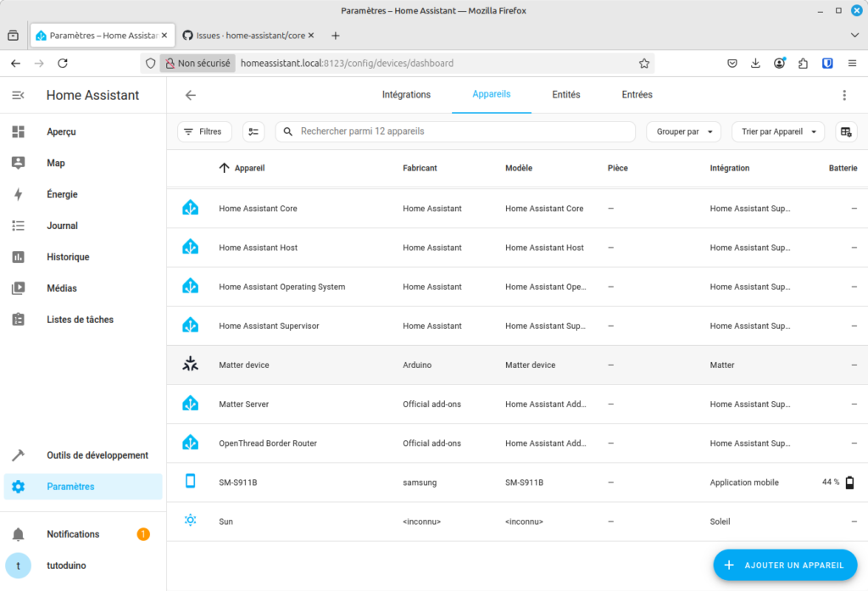Save page to Pocket icon
868x591 pixels.
click(732, 63)
